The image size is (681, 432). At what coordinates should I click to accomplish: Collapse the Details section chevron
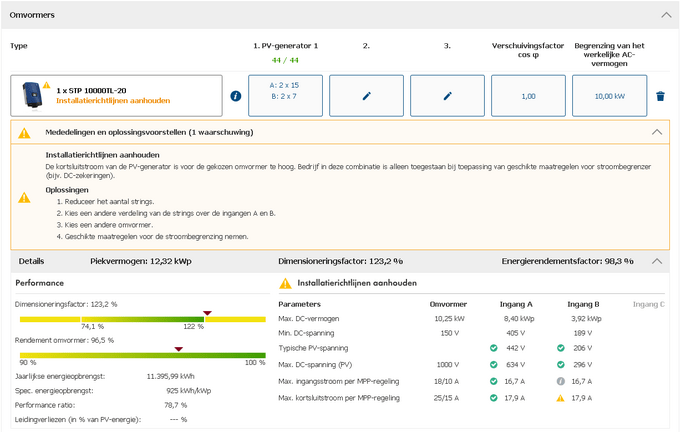[x=657, y=261]
